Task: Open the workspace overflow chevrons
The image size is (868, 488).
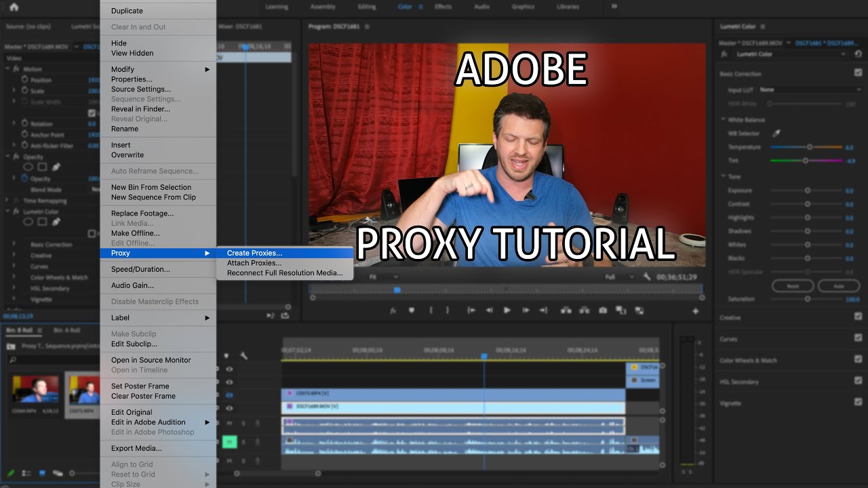Action: click(614, 6)
